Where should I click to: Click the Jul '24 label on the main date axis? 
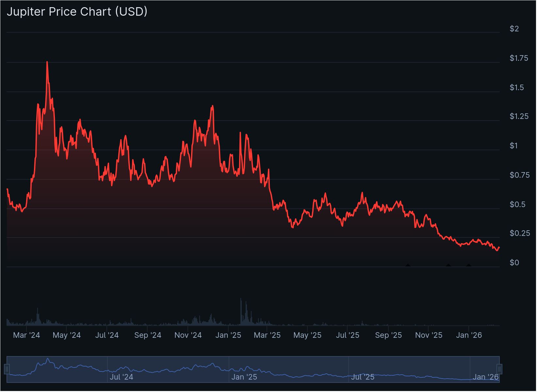click(107, 335)
